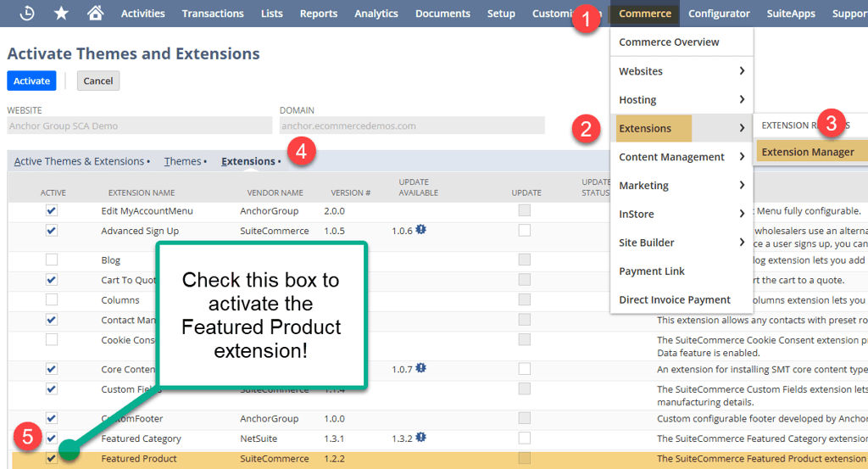This screenshot has width=868, height=469.
Task: Toggle Active checkbox for Featured Product
Action: (x=52, y=458)
